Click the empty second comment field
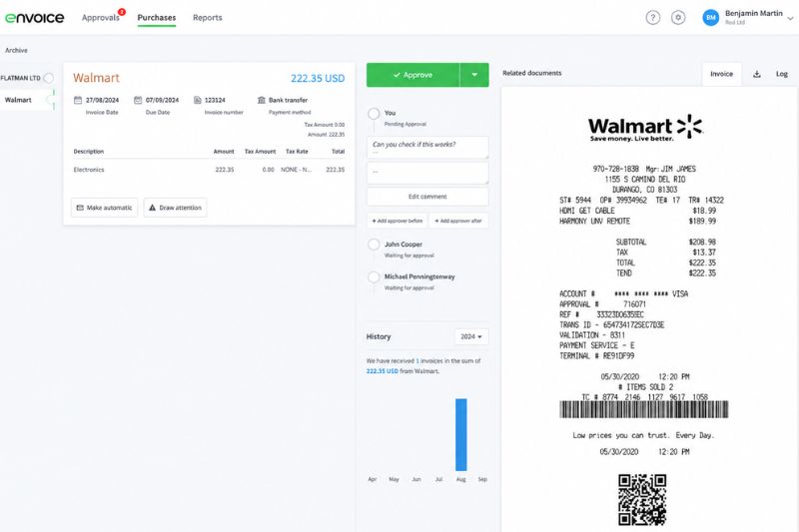799x532 pixels. [x=427, y=173]
